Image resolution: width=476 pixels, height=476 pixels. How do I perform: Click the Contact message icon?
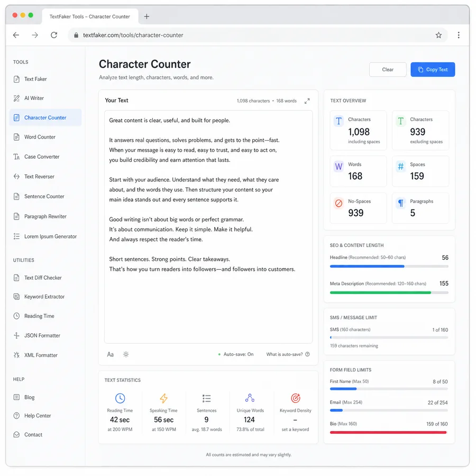pyautogui.click(x=17, y=435)
